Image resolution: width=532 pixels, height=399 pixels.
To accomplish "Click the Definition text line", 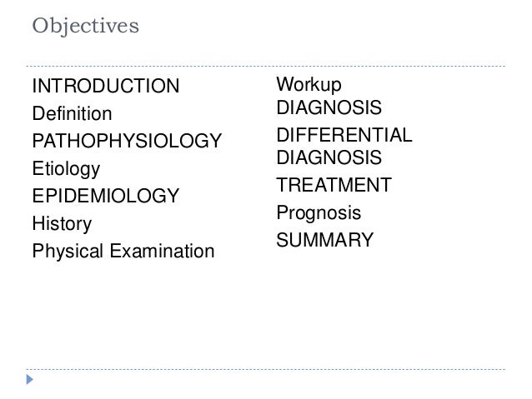I will coord(72,113).
